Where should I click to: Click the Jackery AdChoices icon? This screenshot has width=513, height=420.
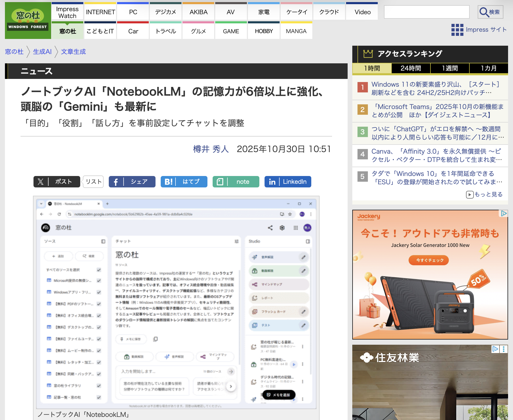tap(504, 213)
